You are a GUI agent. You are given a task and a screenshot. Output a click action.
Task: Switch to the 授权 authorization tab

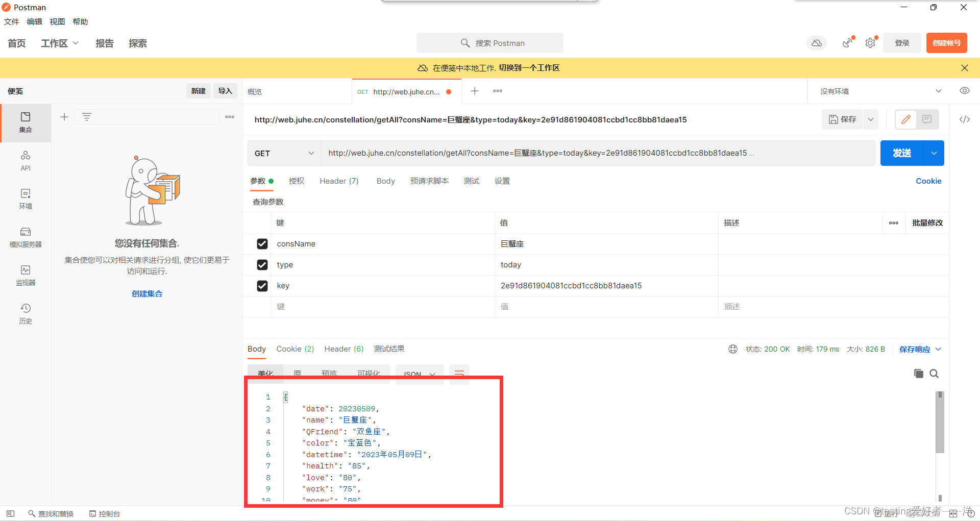click(x=297, y=181)
